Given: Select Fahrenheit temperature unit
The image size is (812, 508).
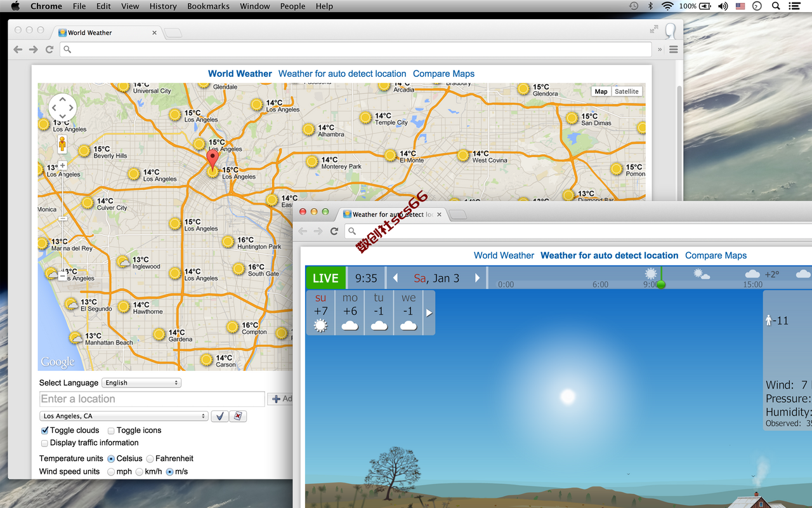Looking at the screenshot, I should tap(150, 458).
